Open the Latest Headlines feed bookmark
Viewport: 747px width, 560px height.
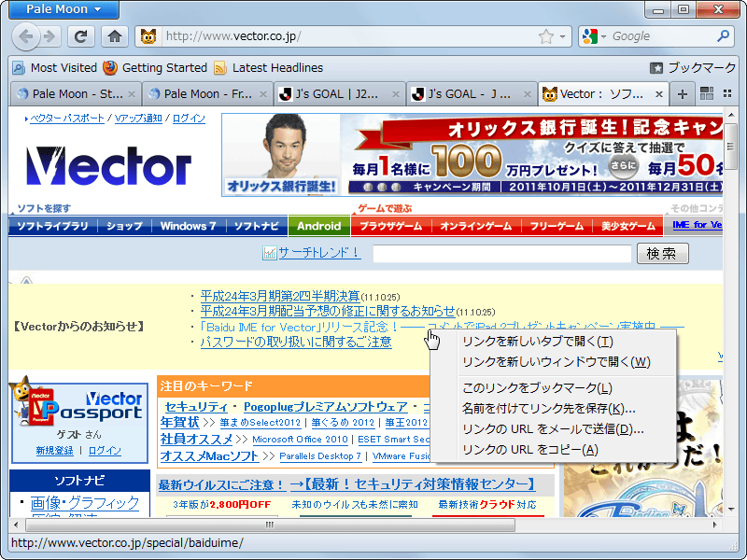[269, 67]
